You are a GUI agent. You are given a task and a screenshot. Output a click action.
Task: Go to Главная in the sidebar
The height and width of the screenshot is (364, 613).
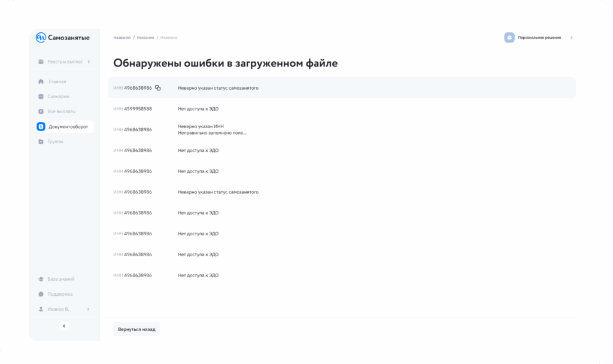57,81
